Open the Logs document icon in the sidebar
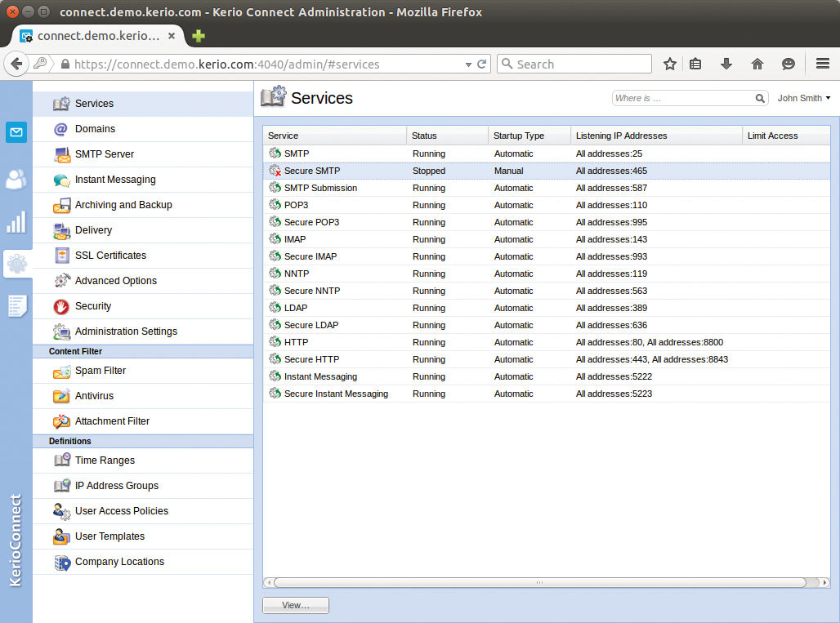The image size is (840, 623). (x=16, y=306)
